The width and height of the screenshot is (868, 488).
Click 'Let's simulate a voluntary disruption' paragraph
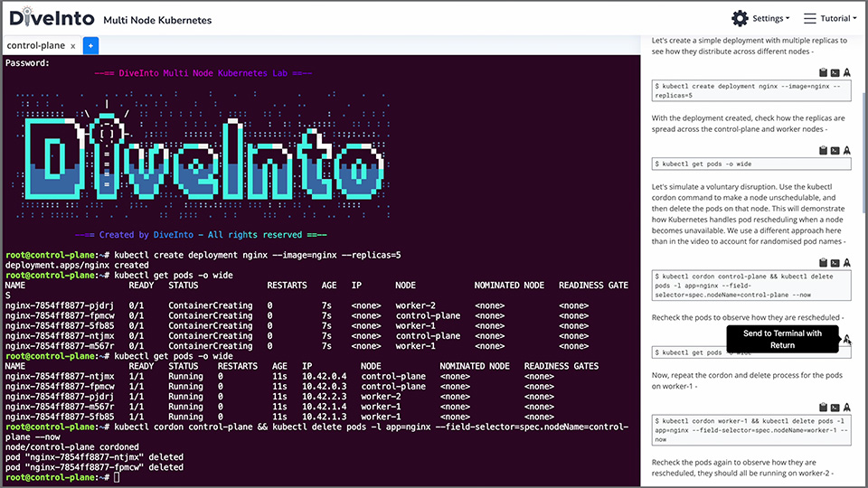[749, 214]
